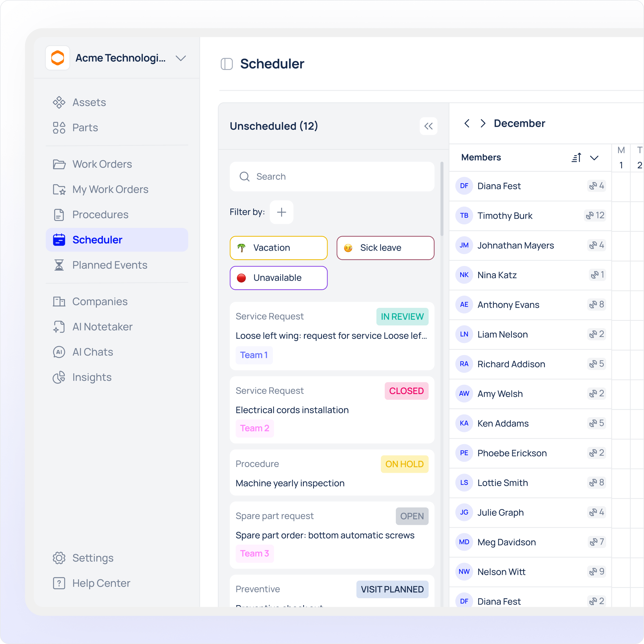Viewport: 644px width, 644px height.
Task: Toggle the Sick leave chip
Action: [385, 248]
